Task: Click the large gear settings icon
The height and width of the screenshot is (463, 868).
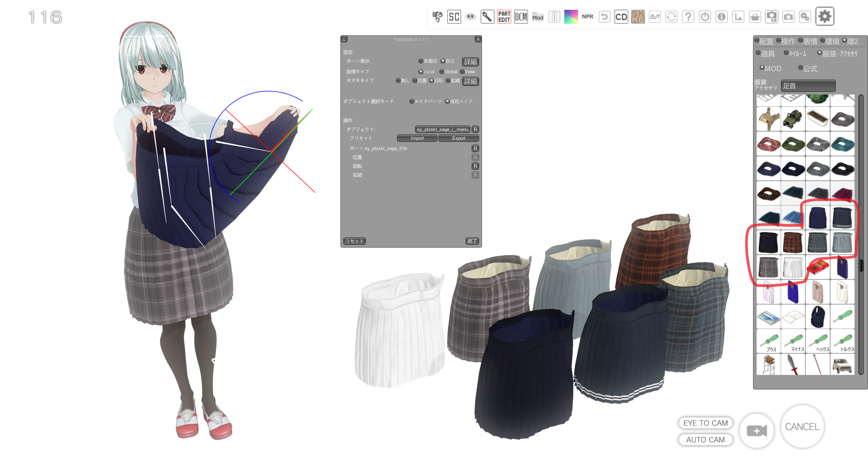Action: click(x=825, y=16)
